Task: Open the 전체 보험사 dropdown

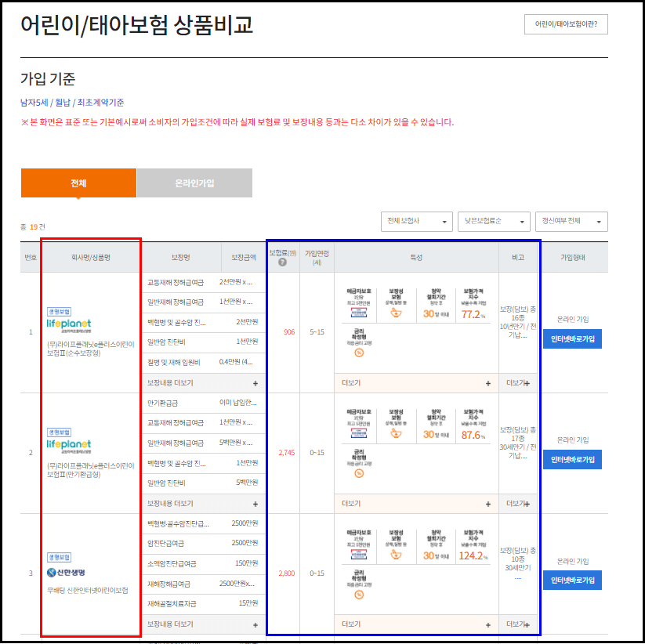Action: click(416, 221)
